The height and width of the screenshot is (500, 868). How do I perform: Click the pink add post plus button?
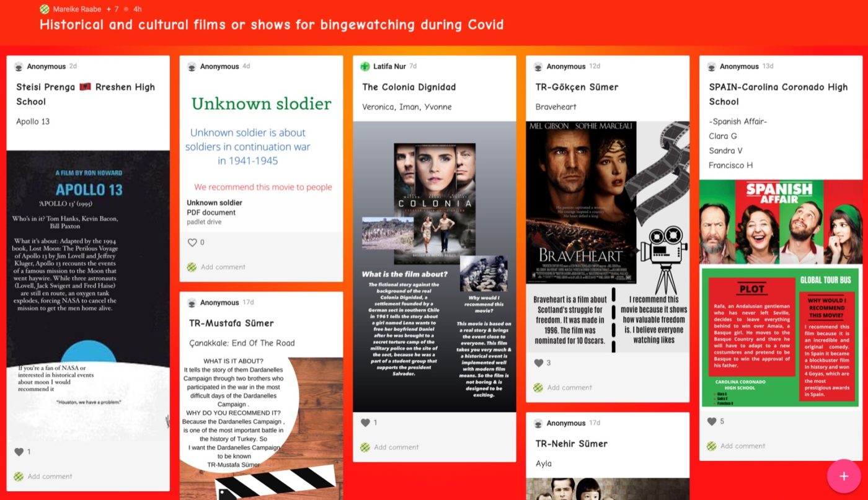844,476
